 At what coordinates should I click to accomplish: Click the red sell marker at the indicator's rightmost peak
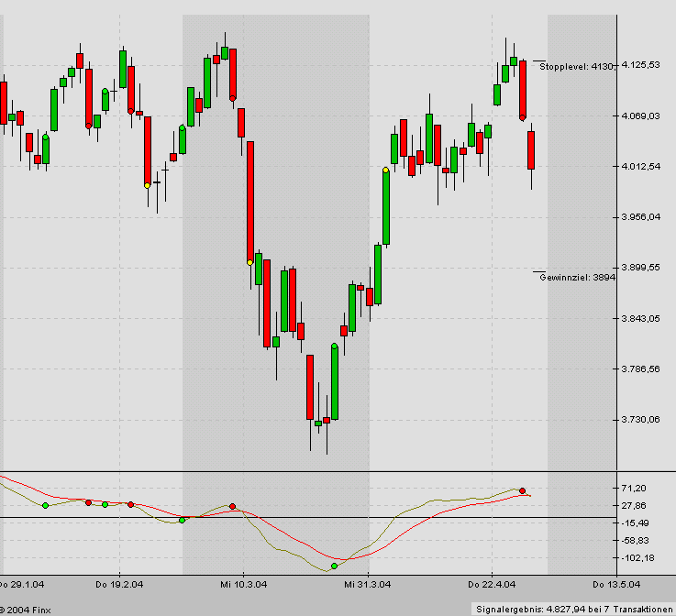point(523,490)
